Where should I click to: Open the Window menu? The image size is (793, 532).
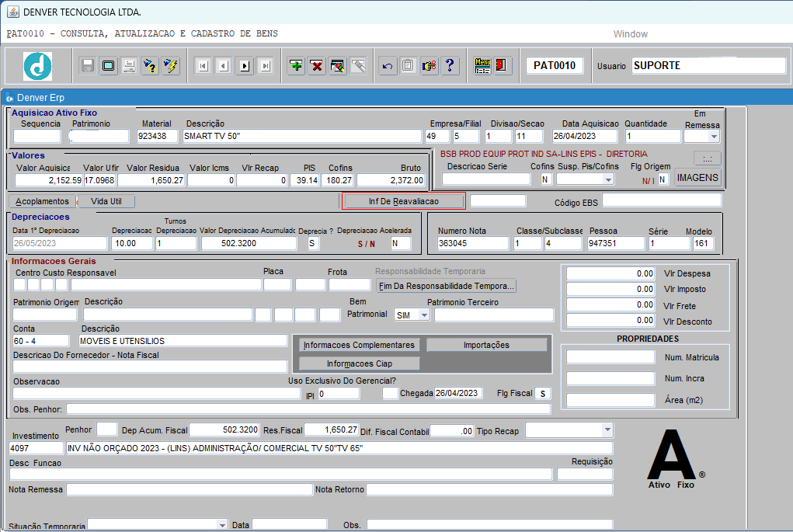(x=630, y=34)
